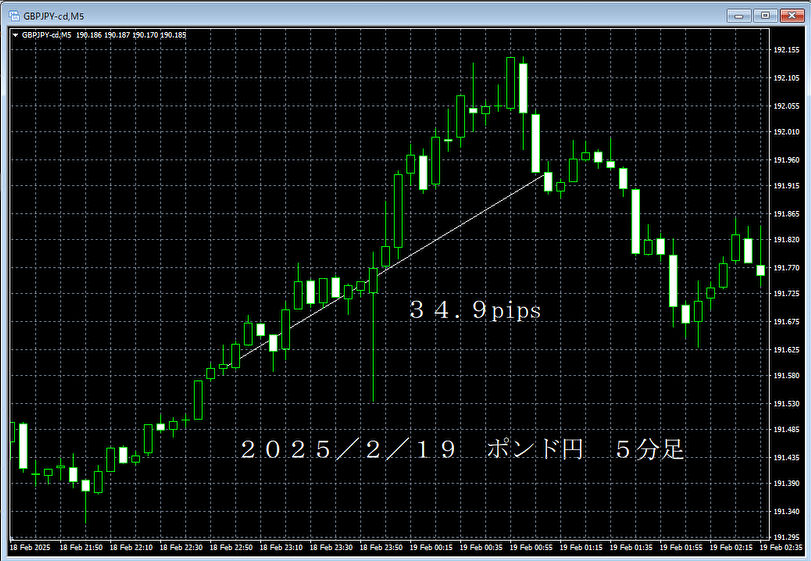Click the GBPJPY-cd,M5 window icon
Screen dimensions: 811x561
14,16
